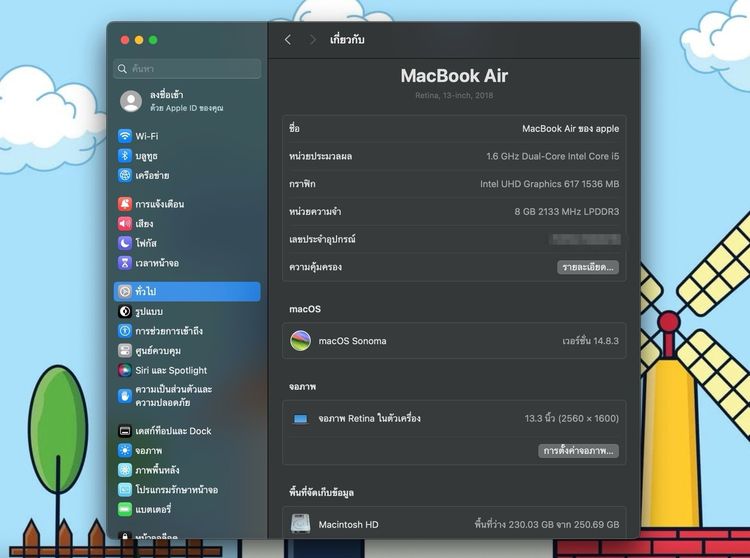Click version text 'เวอร์ชั่น 14.8.3'

[590, 340]
